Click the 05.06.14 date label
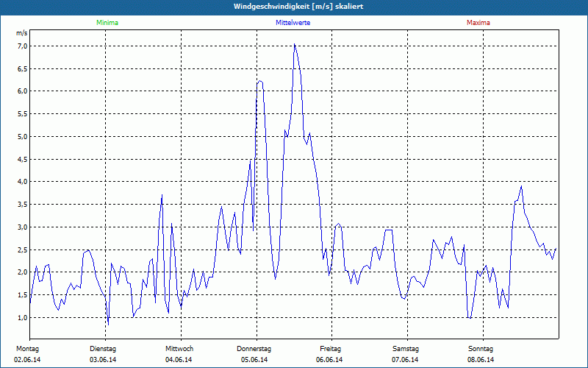Image resolution: width=588 pixels, height=368 pixels. tap(254, 360)
